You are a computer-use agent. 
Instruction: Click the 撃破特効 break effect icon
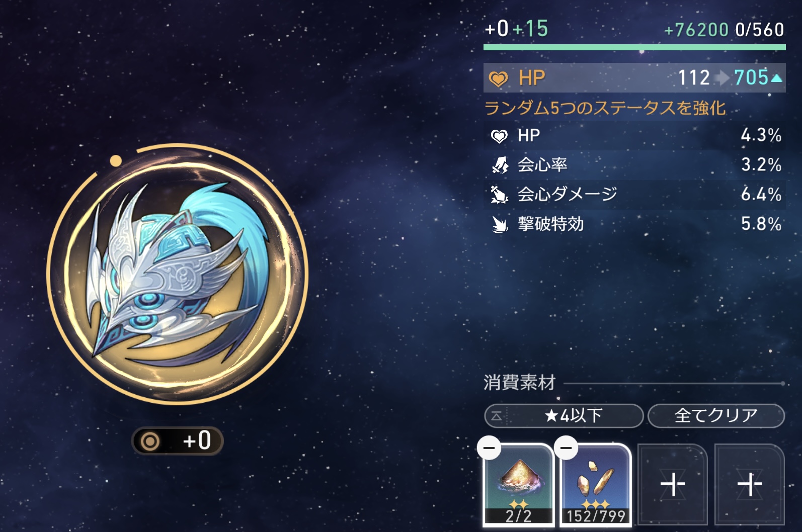500,224
